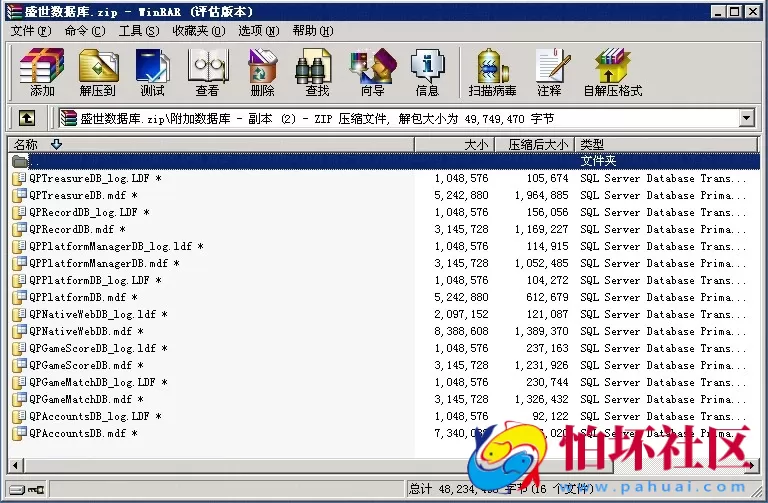Click the Scan Virus (扫描病毒) icon
Screen dimensions: 768x503
coord(492,72)
